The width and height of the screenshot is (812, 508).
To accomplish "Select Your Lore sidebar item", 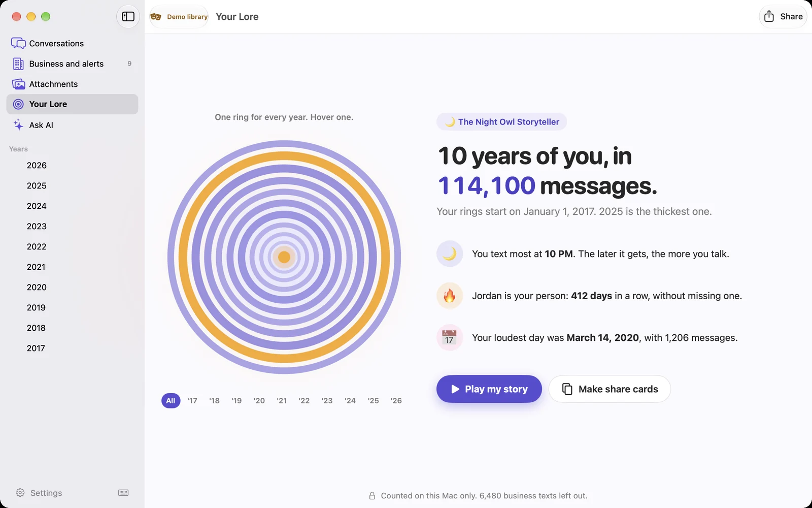I will pos(72,104).
